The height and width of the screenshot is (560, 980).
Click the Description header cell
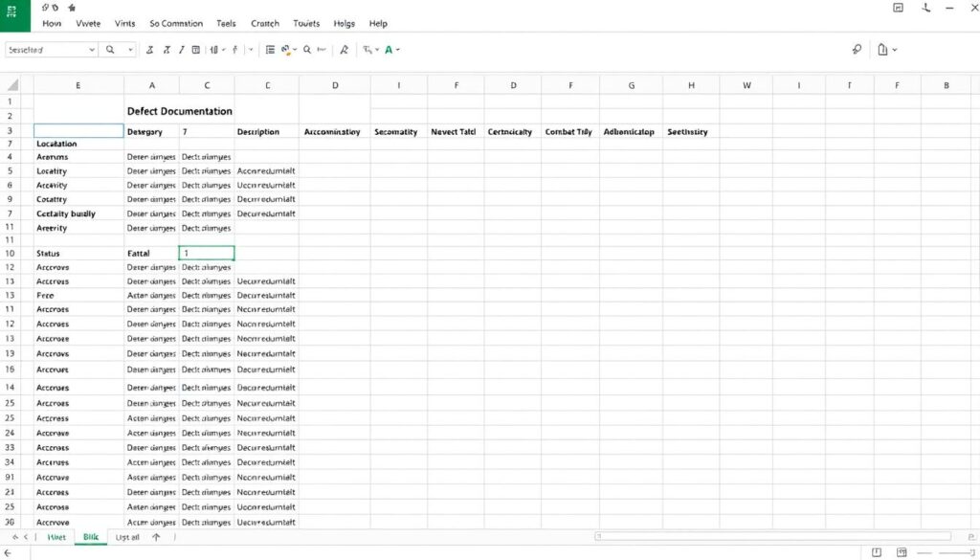click(267, 131)
